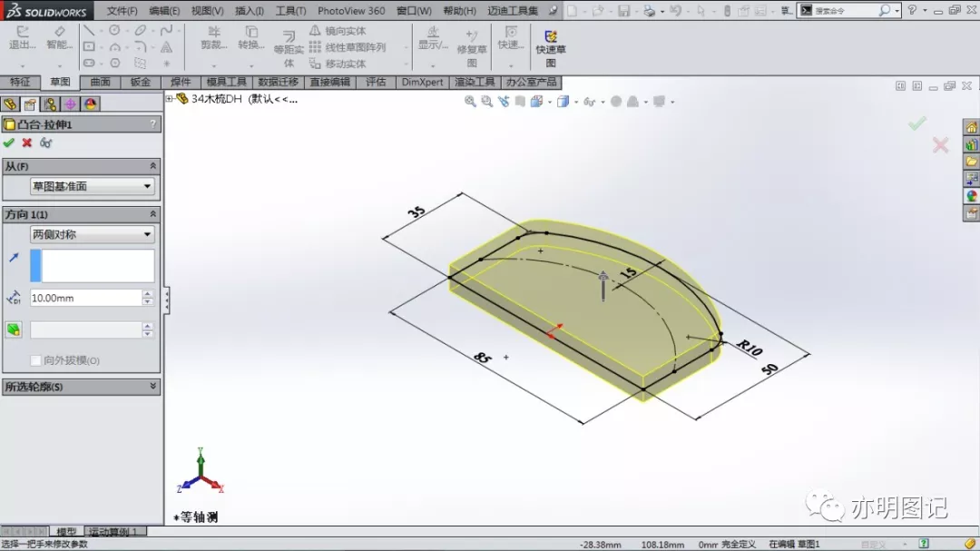Switch to the 运动算例 1 tab

[x=114, y=532]
